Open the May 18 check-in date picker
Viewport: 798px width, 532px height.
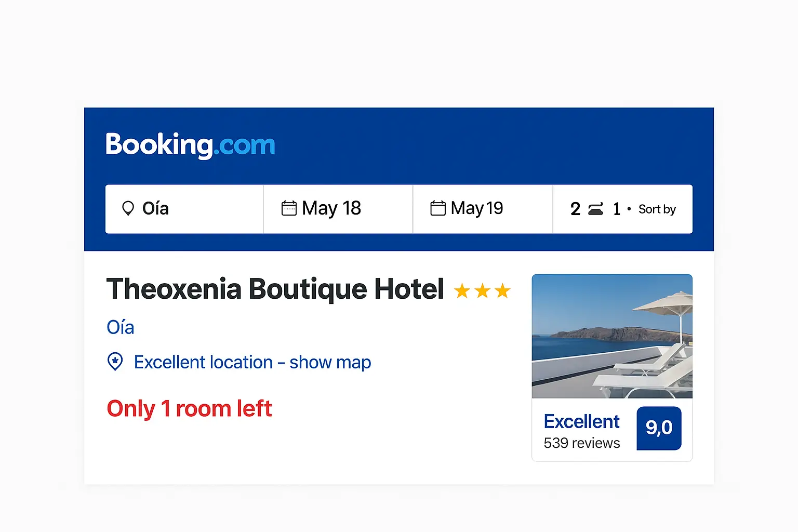[331, 208]
